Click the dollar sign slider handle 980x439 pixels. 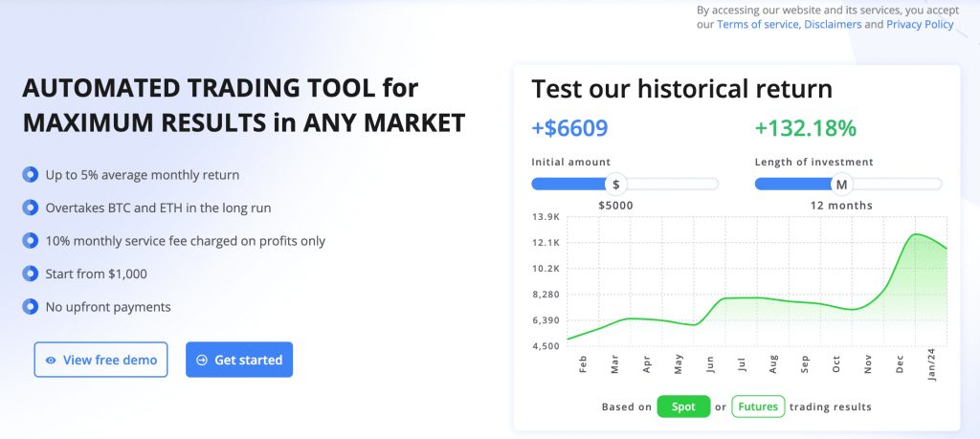[616, 184]
